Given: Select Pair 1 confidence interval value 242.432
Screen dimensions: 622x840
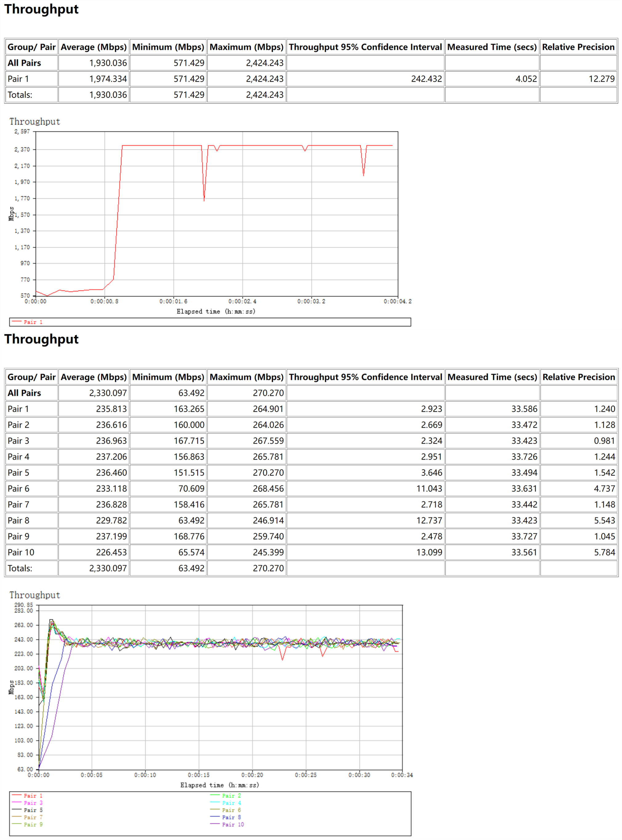Looking at the screenshot, I should (x=426, y=79).
